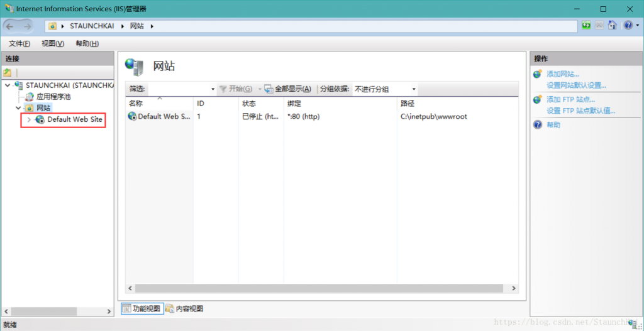Screen dimensions: 644x331
Task: Click the globe icon beside 添加 FTP 站点
Action: point(537,100)
